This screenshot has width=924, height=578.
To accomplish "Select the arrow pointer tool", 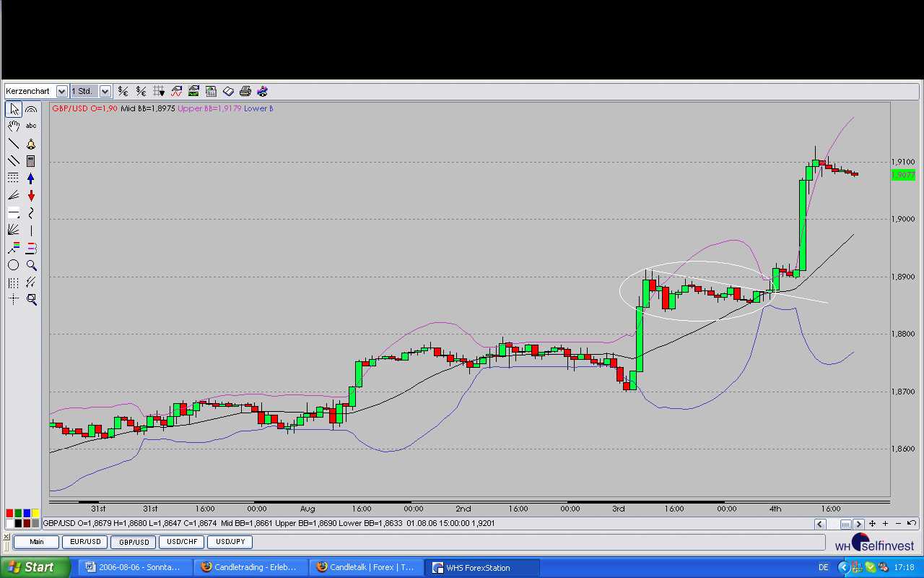I will (14, 109).
